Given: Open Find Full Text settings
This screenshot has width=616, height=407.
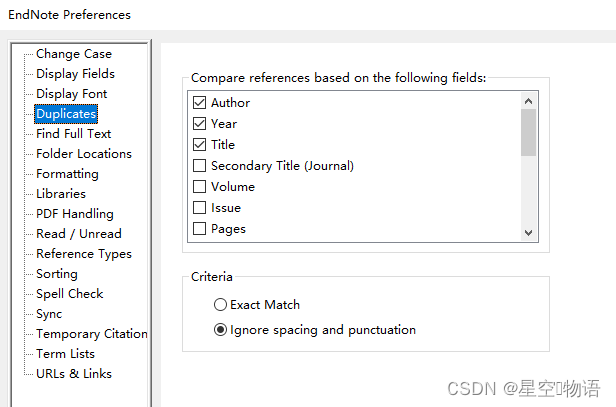Looking at the screenshot, I should pos(73,134).
